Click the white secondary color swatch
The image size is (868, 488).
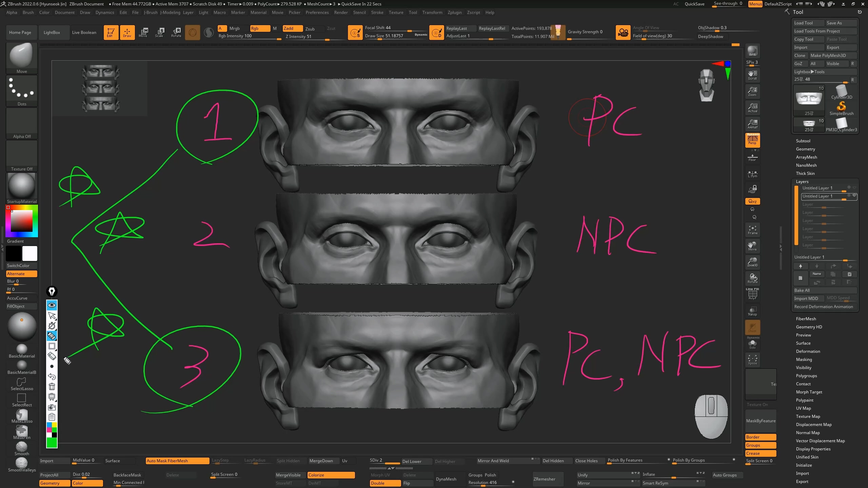coord(30,253)
